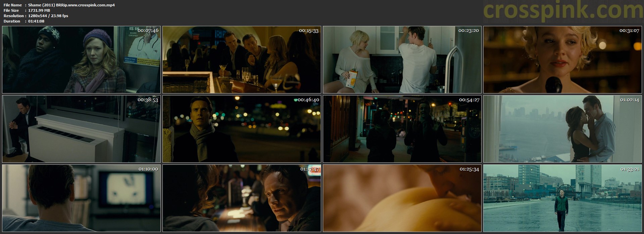This screenshot has width=644, height=234.
Task: Click the file name 'Shame (2011) BRRip.www.crosspink.com.mp4'
Action: coord(71,5)
